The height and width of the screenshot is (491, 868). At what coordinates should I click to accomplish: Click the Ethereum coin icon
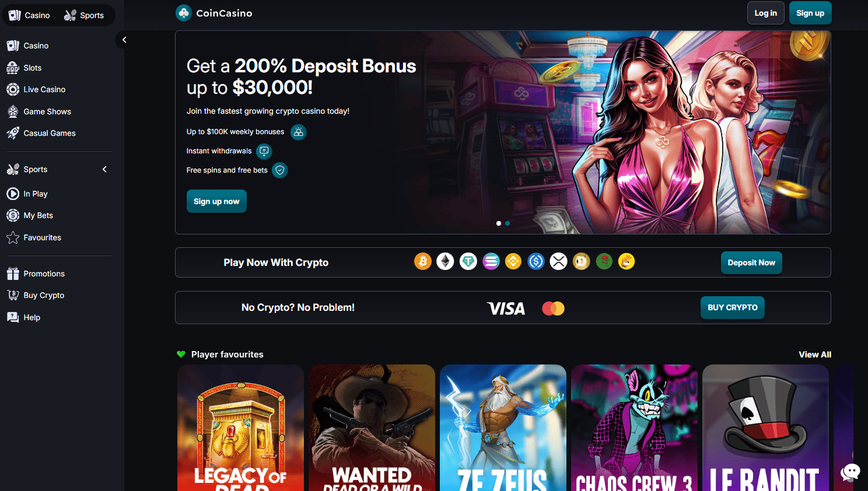coord(446,261)
